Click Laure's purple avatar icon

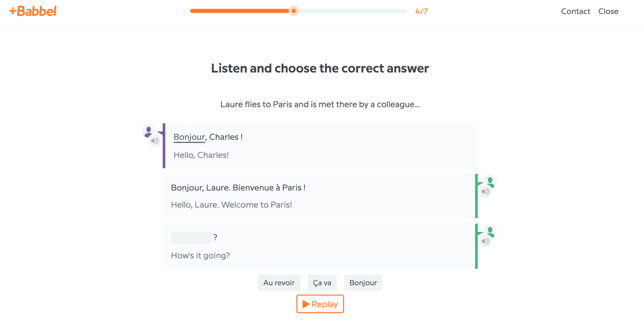(x=148, y=130)
